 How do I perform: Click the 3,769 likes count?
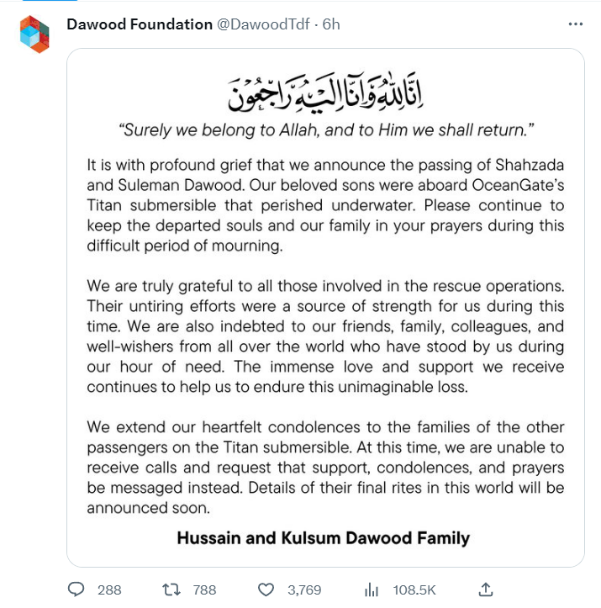tap(304, 590)
